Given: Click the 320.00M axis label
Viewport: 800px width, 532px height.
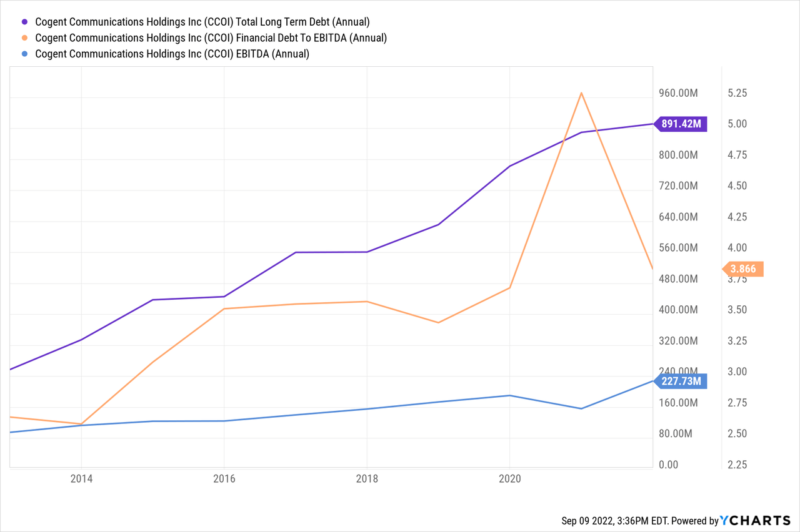Looking at the screenshot, I should click(679, 341).
